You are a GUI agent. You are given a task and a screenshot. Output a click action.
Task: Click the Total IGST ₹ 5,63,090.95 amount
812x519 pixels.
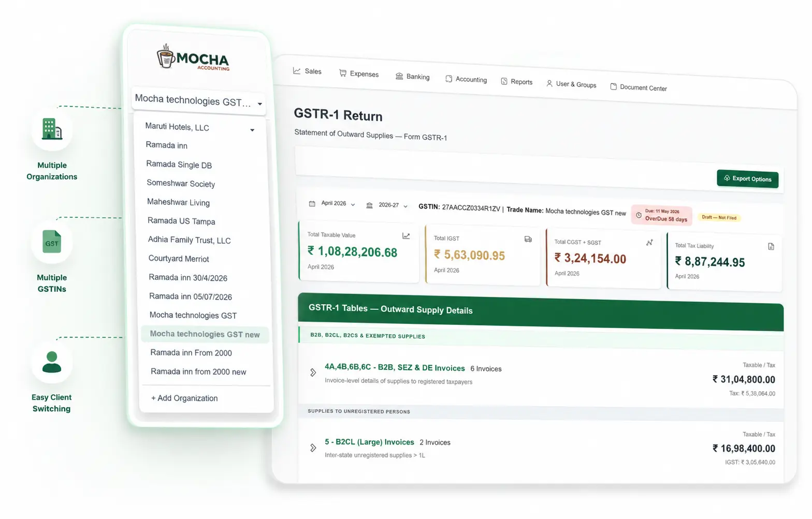pos(469,255)
